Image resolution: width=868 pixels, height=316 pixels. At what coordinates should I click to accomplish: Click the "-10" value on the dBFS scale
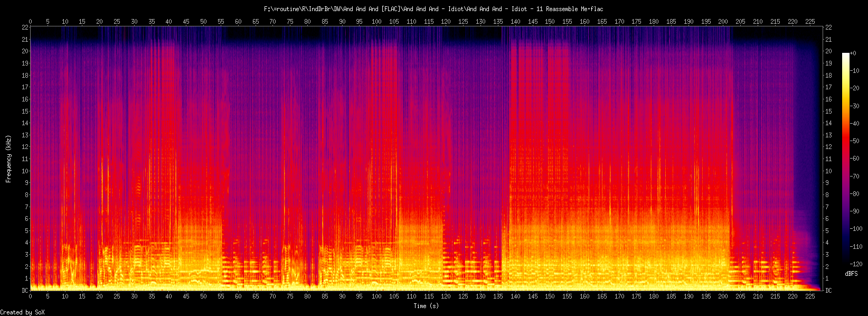click(854, 71)
